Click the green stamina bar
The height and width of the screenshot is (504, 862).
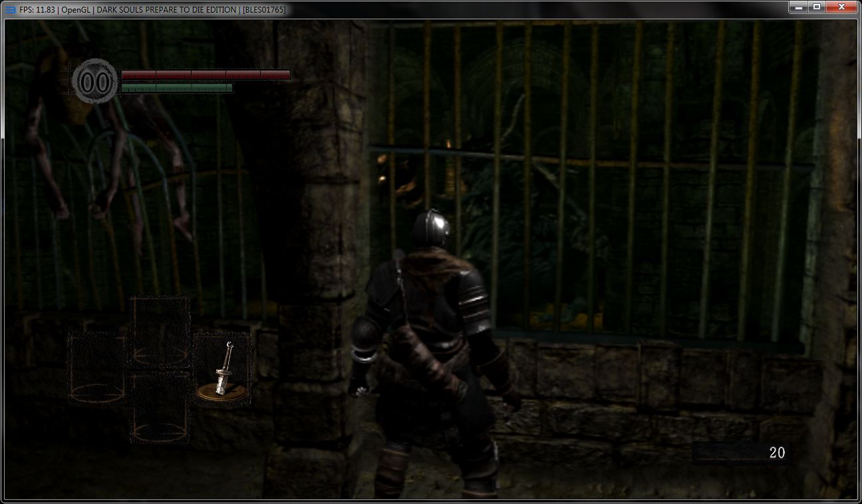tap(176, 88)
